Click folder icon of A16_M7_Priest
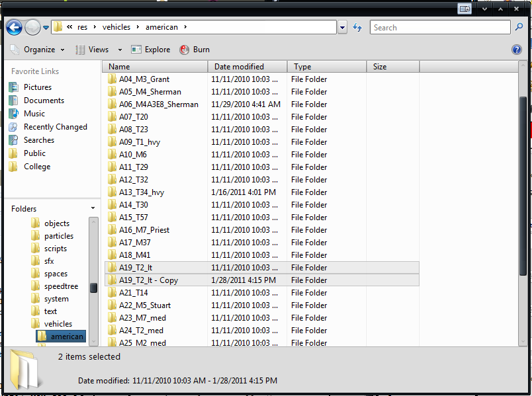This screenshot has width=532, height=396. [112, 229]
